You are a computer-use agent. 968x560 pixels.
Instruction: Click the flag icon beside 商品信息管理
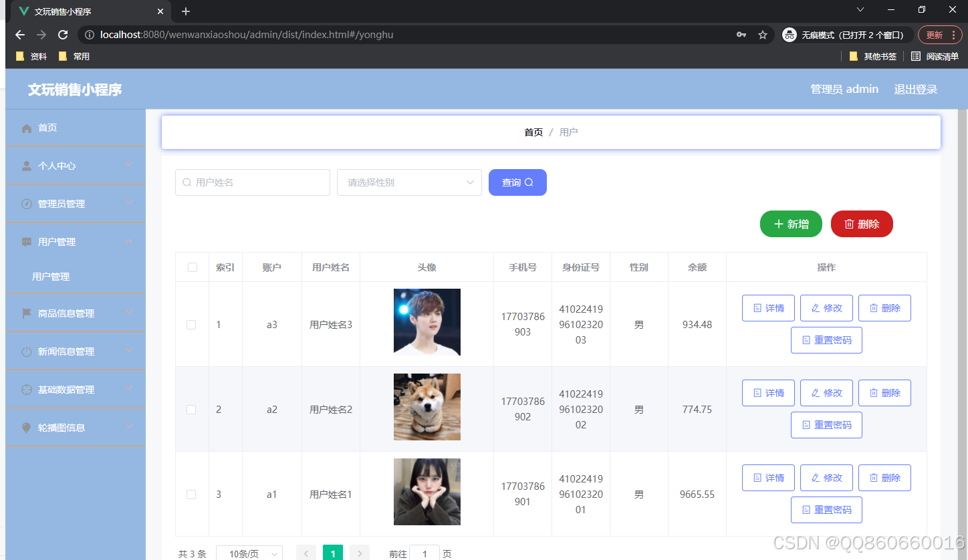(x=27, y=313)
